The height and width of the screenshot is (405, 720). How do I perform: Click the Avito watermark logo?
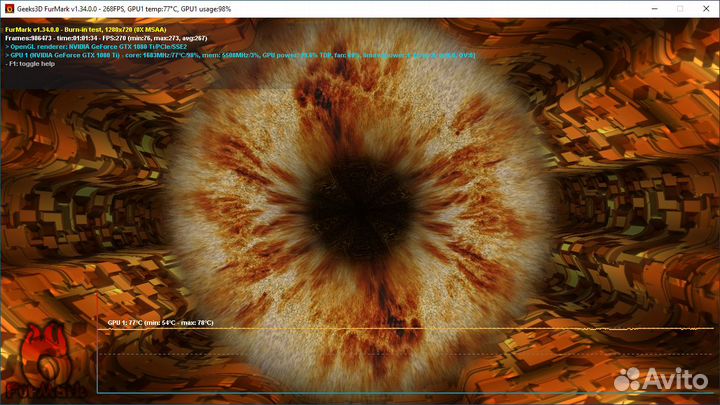pyautogui.click(x=627, y=378)
